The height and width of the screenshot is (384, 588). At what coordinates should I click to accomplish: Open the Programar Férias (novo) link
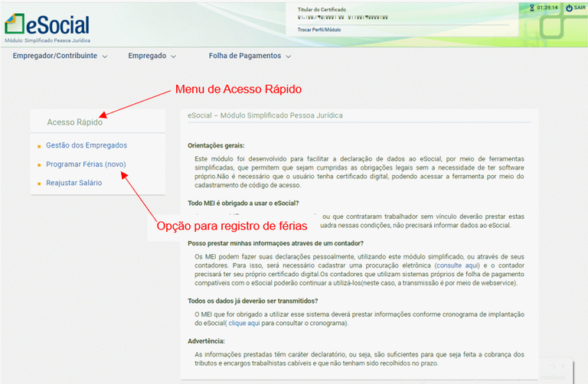pos(86,164)
